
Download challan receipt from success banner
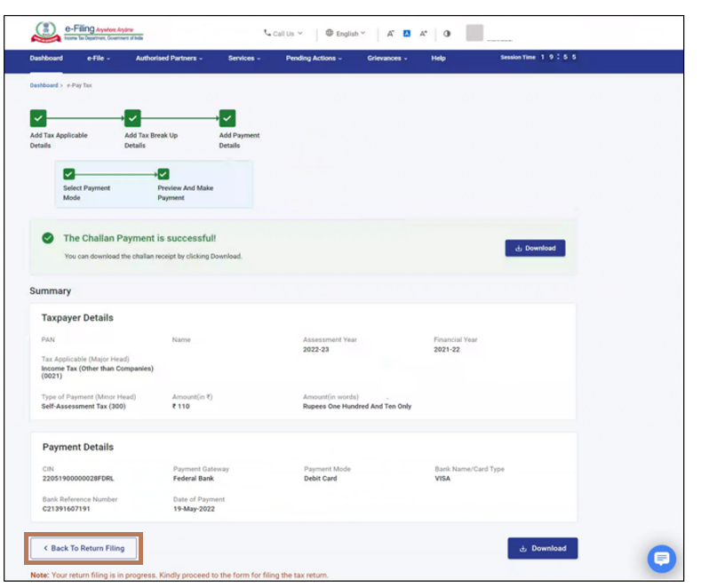(535, 249)
